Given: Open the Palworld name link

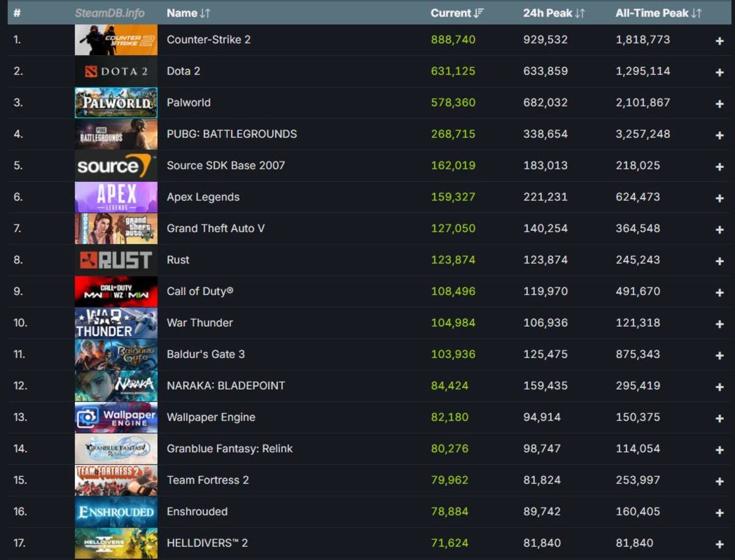Looking at the screenshot, I should pos(189,103).
